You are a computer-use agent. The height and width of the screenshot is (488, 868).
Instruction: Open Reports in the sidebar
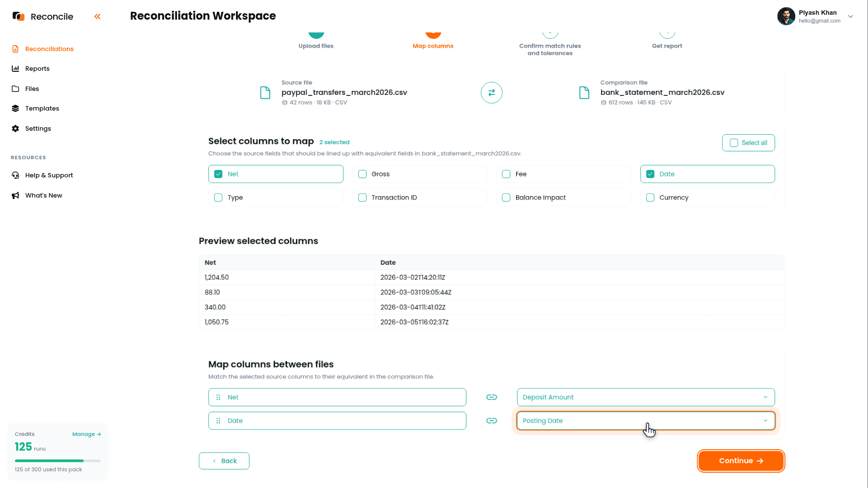click(37, 69)
